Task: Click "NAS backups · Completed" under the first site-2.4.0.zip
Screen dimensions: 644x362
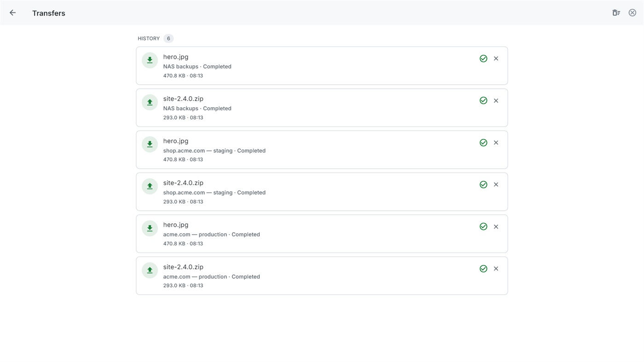Action: coord(197,109)
